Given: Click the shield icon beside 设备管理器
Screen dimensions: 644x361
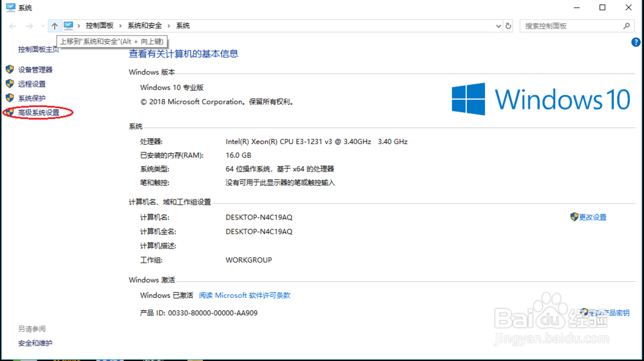Looking at the screenshot, I should [x=10, y=69].
